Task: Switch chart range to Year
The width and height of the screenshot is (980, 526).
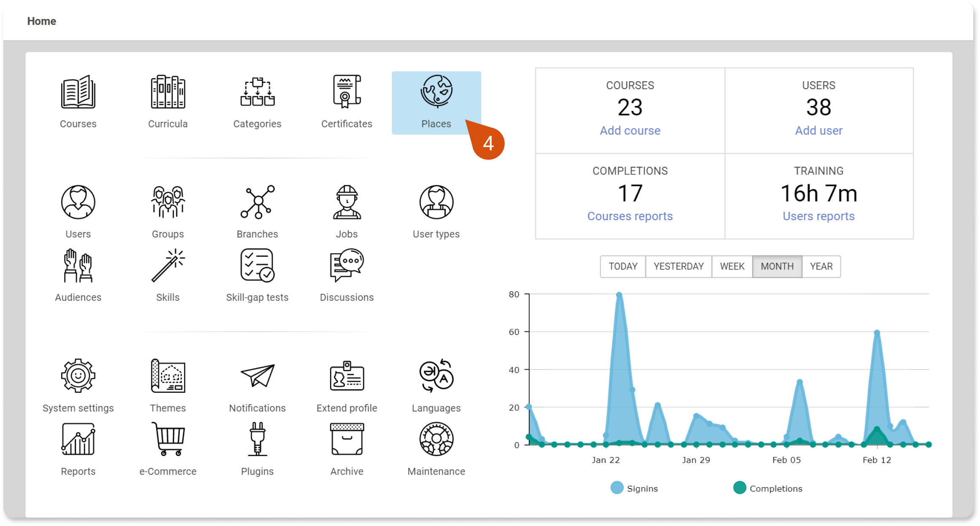Action: click(821, 267)
